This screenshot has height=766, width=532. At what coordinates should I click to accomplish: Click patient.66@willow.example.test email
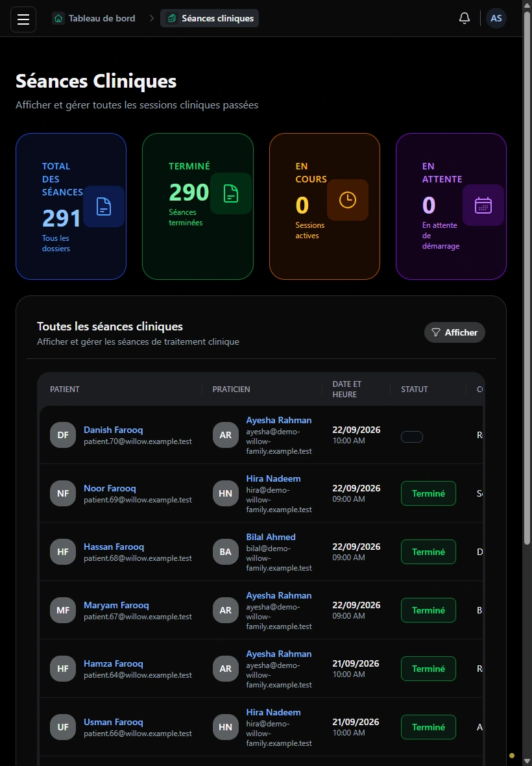tap(138, 734)
